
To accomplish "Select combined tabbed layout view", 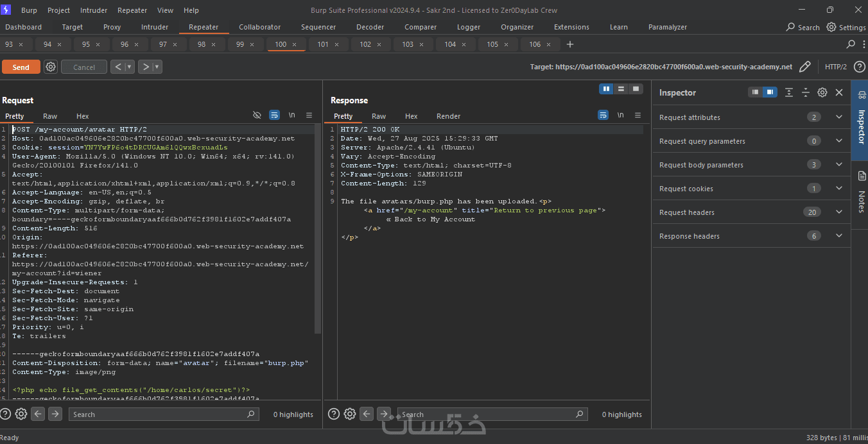I will point(636,89).
